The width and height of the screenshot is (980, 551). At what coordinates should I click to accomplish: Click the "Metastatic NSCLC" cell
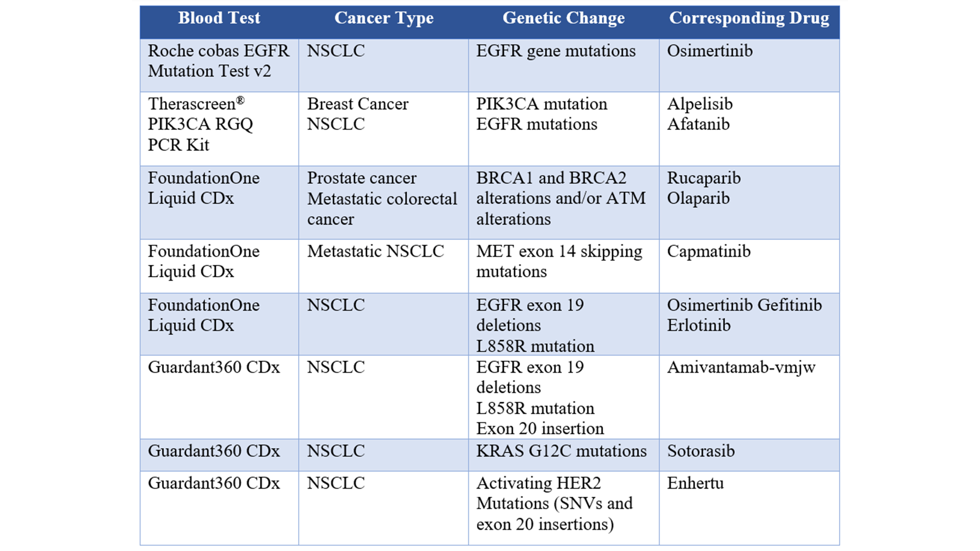[376, 251]
